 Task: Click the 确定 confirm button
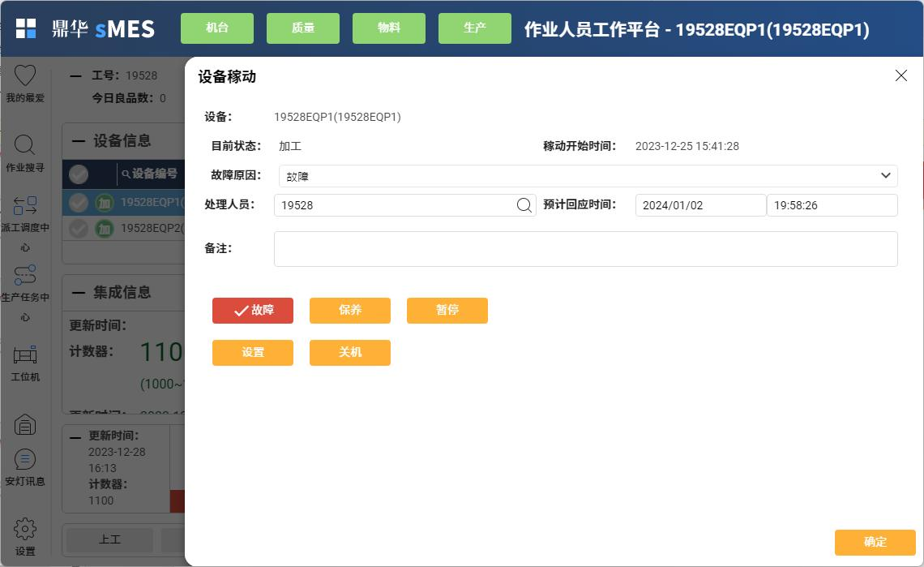[x=875, y=542]
